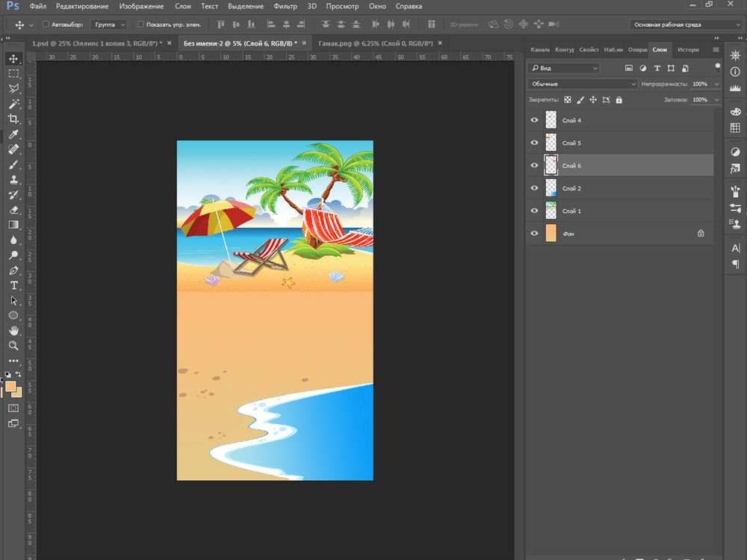Select the Zoom tool
This screenshot has height=560, width=747.
(13, 346)
